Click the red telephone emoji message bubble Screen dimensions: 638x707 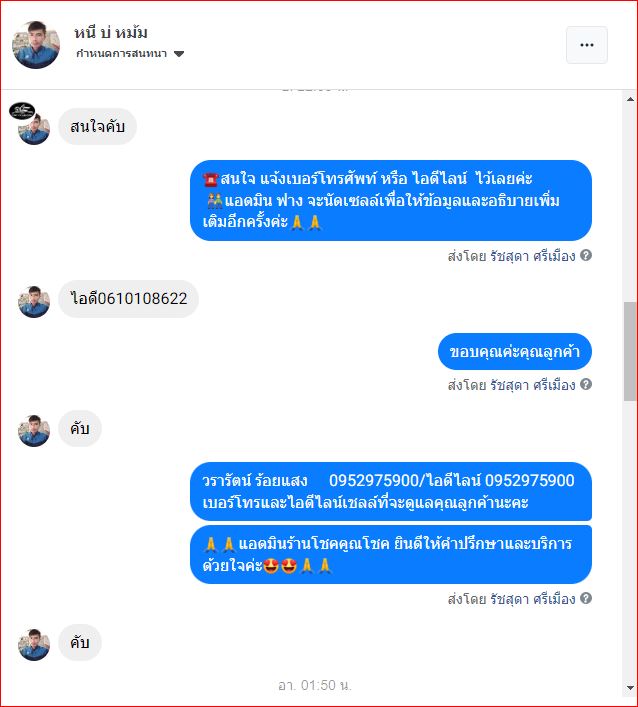click(x=390, y=200)
